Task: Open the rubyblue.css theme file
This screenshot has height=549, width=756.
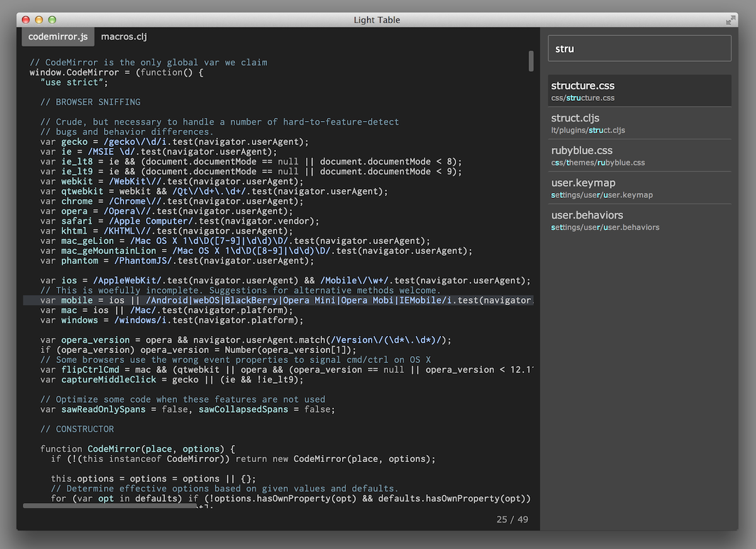Action: tap(581, 150)
